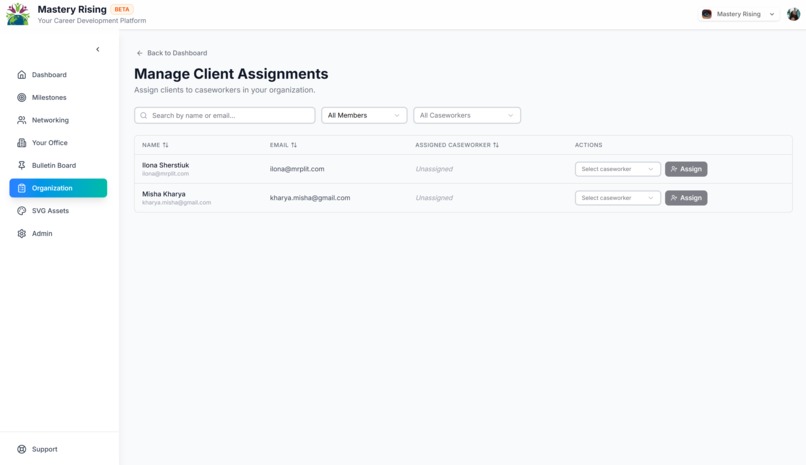This screenshot has width=806, height=465.
Task: Click the Support lifebuoy icon
Action: coord(22,449)
